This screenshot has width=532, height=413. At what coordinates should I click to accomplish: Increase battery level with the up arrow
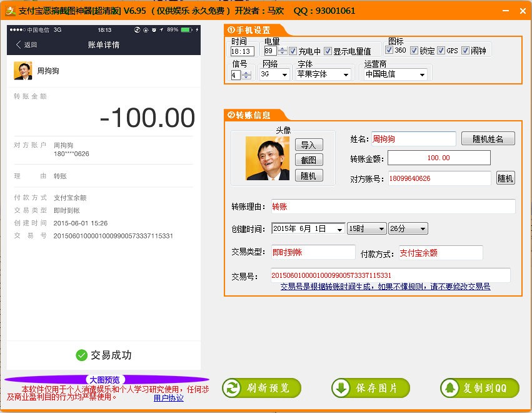(283, 49)
